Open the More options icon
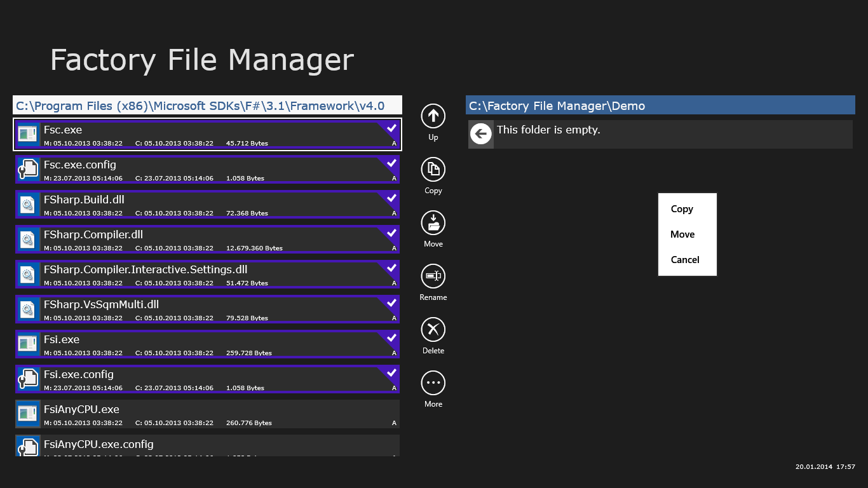 (433, 383)
